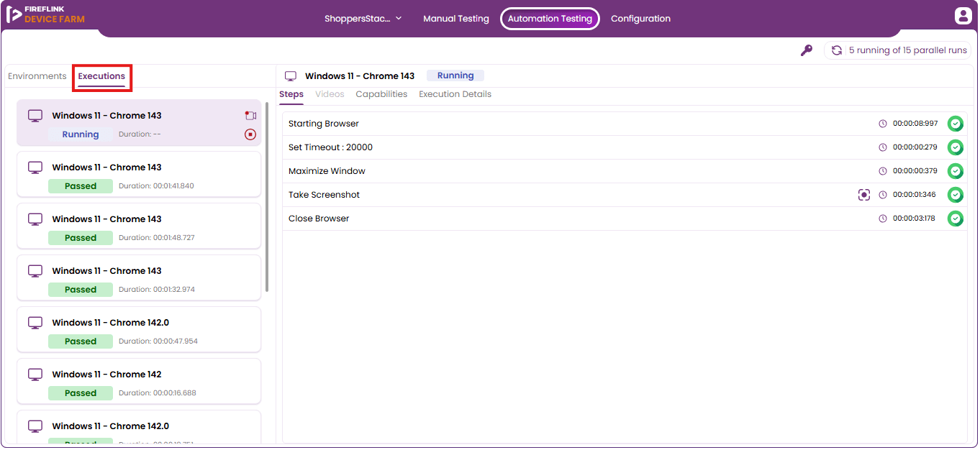Open the Capabilities tab

[x=381, y=94]
